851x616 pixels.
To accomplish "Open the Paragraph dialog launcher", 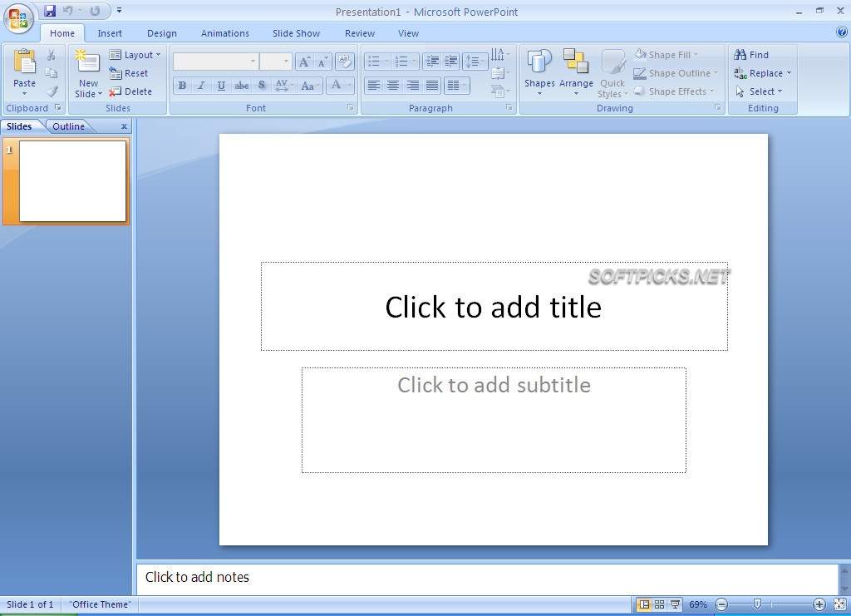I will coord(509,107).
